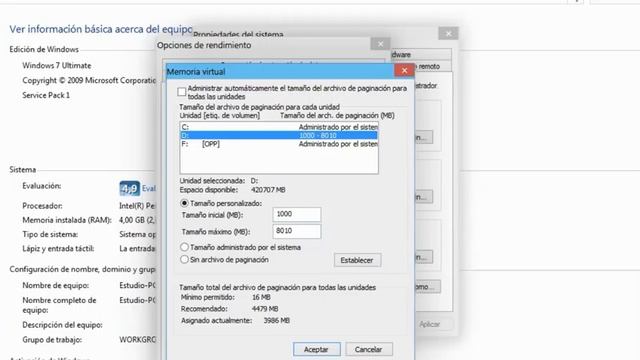Click Cancelar in Memoria virtual dialog
The height and width of the screenshot is (360, 640).
[369, 349]
